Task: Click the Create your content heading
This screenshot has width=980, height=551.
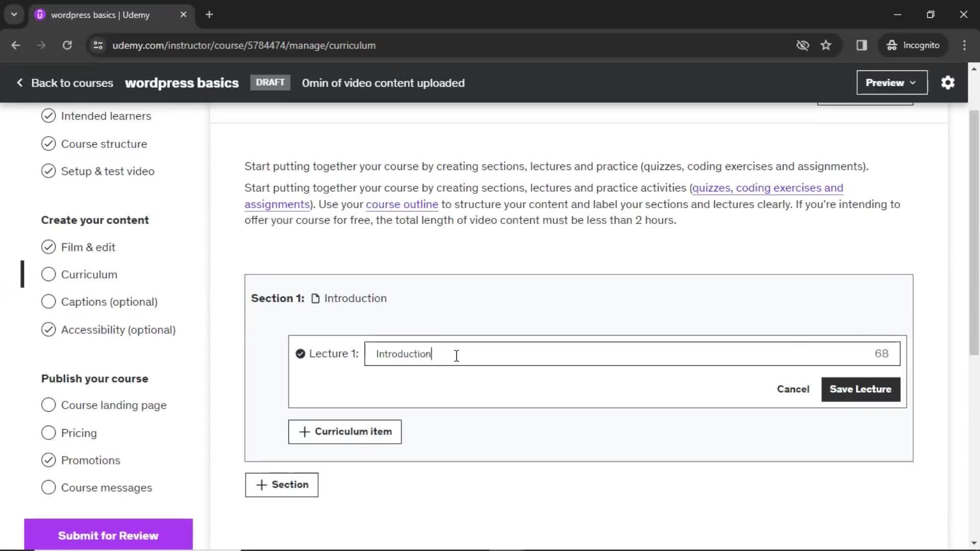Action: [x=95, y=220]
